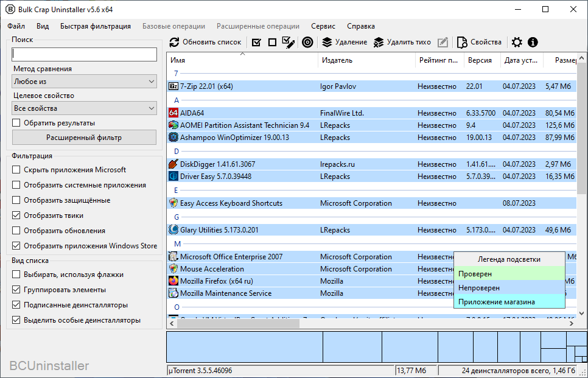Click the Bulk Crap Uninstaller title bar logo
The image size is (588, 378).
(x=10, y=9)
